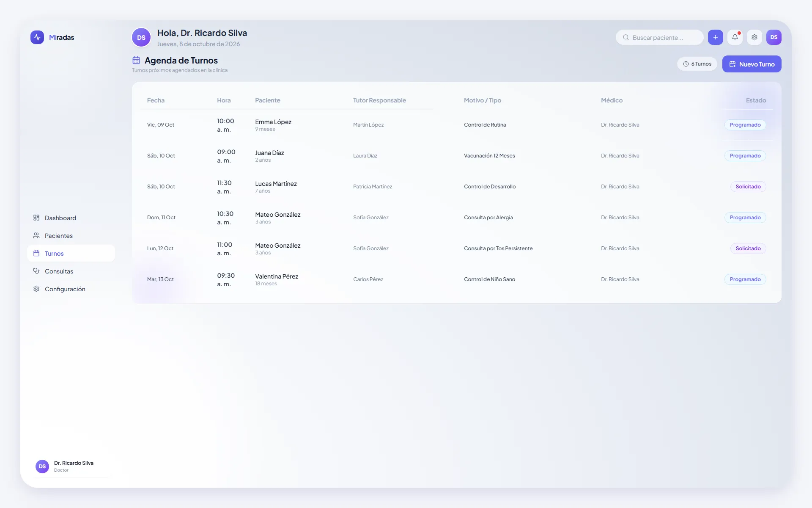Go to Pacientes section
The height and width of the screenshot is (508, 812).
pos(71,235)
